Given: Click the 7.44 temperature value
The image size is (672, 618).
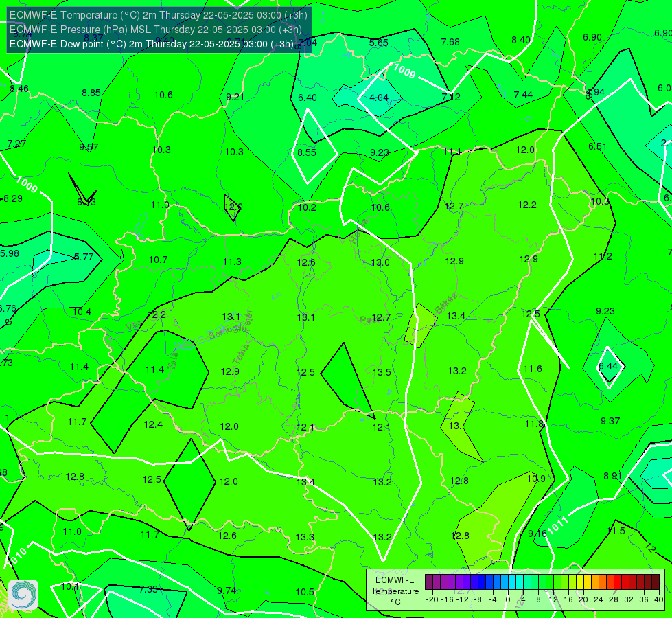Looking at the screenshot, I should click(x=523, y=95).
